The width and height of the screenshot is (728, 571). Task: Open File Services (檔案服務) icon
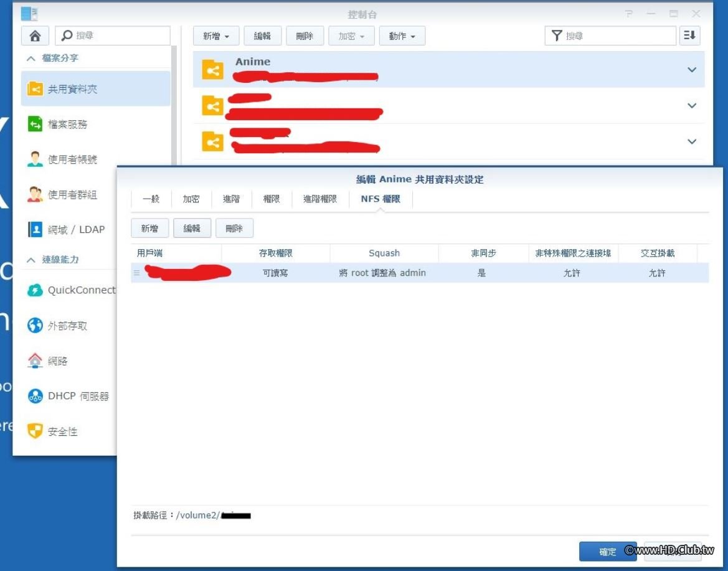point(35,124)
